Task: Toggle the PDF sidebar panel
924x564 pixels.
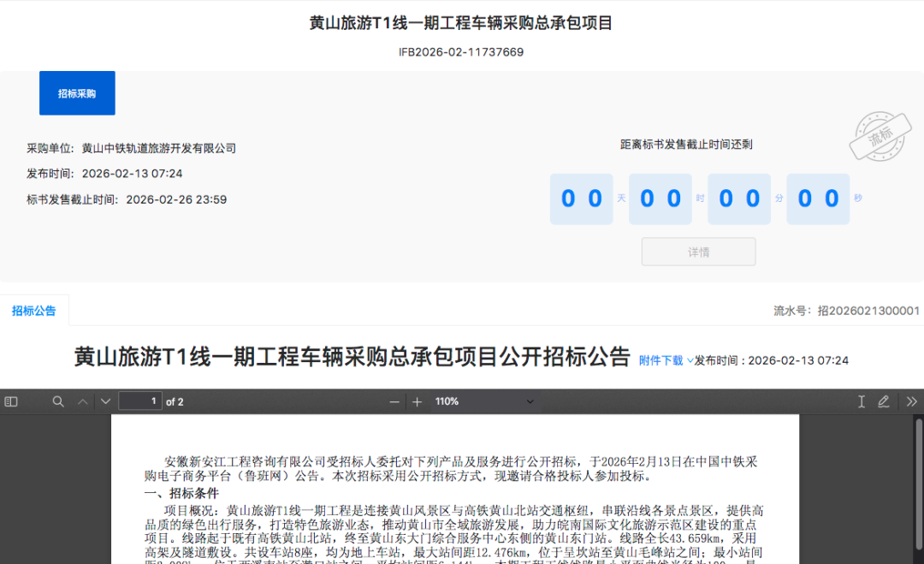Action: pyautogui.click(x=11, y=401)
